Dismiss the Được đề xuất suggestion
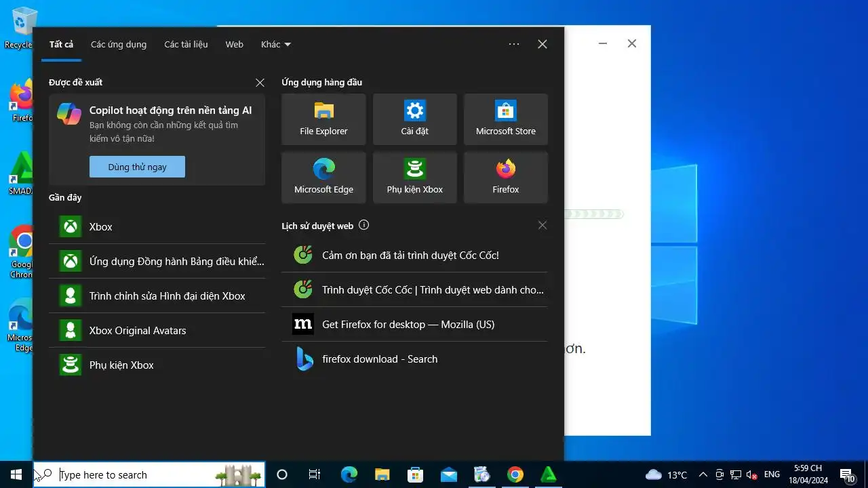This screenshot has height=488, width=868. (260, 83)
